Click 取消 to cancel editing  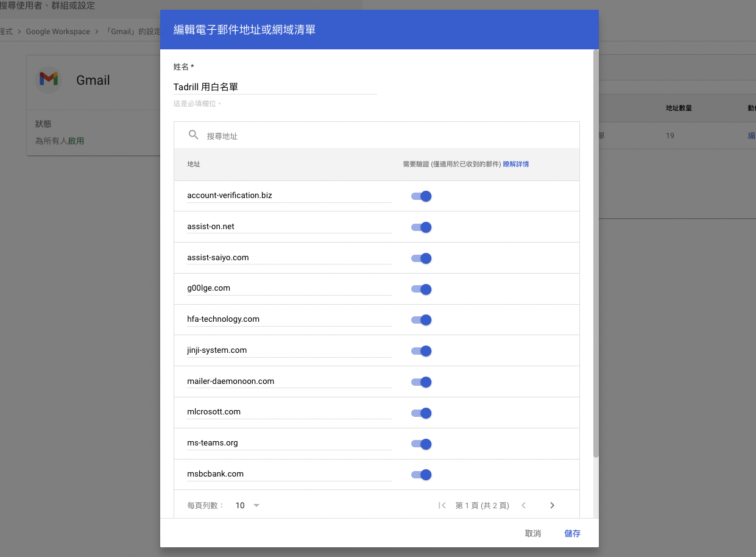(x=533, y=533)
